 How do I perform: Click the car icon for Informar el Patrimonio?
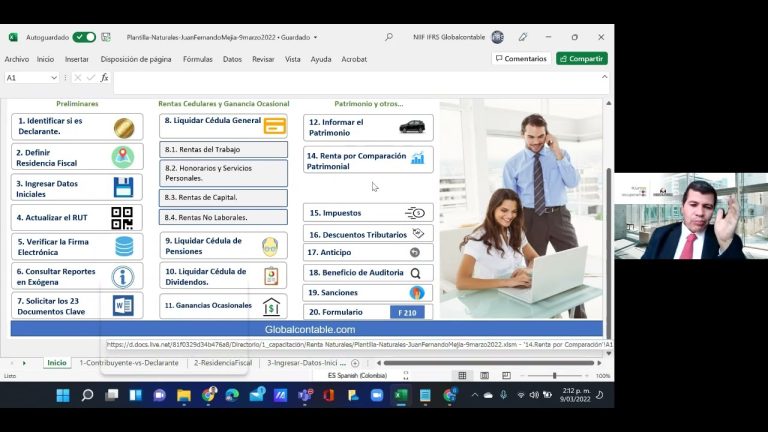coord(412,127)
